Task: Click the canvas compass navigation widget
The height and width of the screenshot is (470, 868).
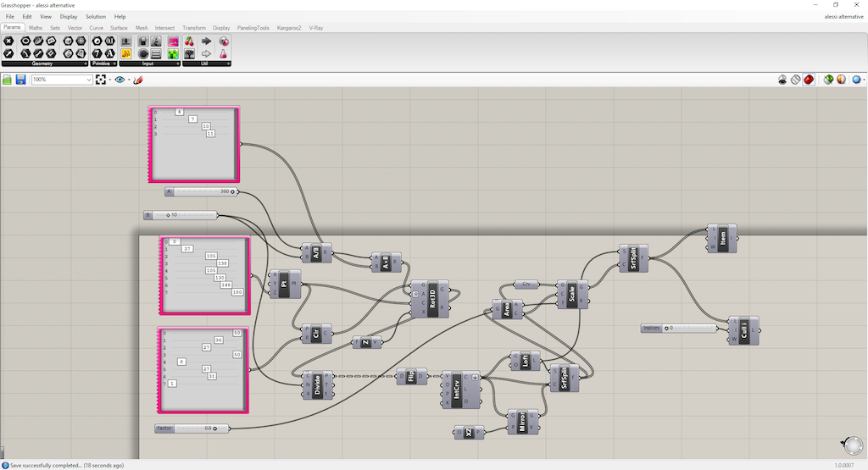Action: click(x=853, y=445)
